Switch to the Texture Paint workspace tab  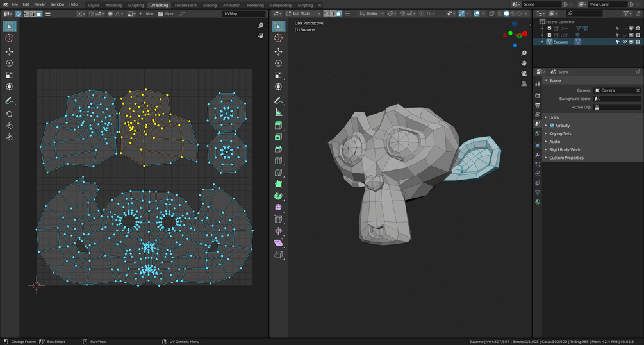[185, 5]
